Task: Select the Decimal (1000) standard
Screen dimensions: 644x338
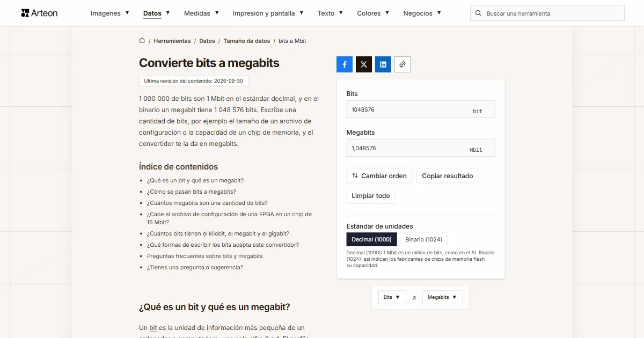Action: coord(372,239)
